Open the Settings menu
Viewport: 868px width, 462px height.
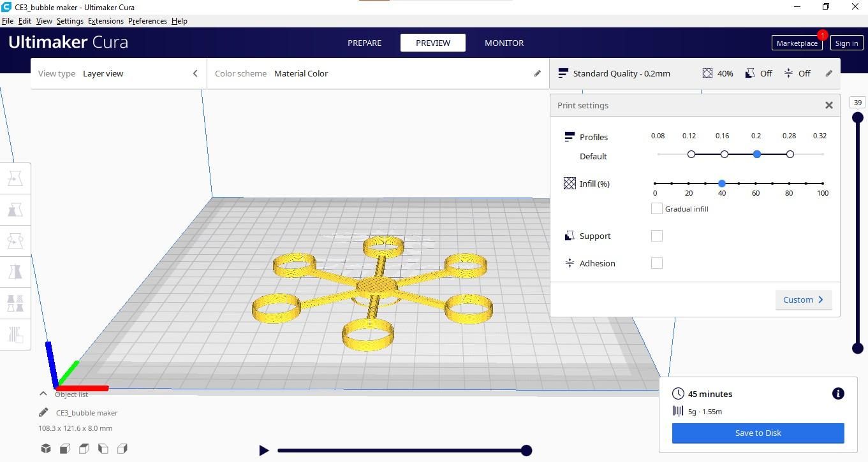pos(70,21)
